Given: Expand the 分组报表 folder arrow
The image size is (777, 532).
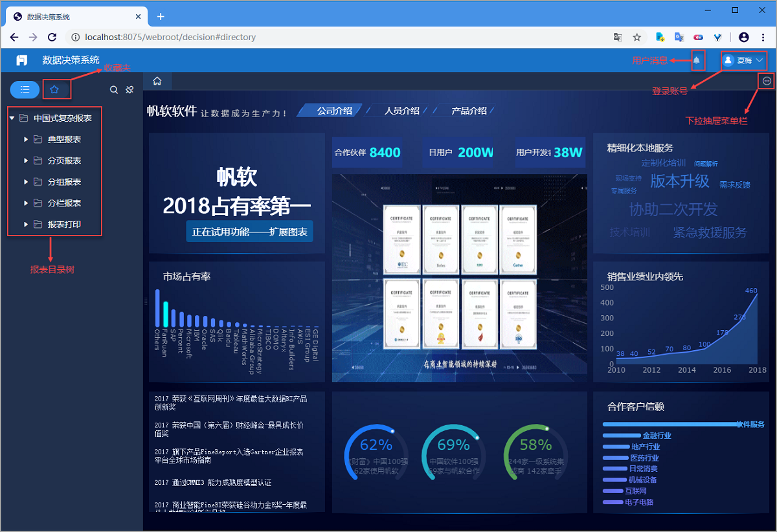Looking at the screenshot, I should pyautogui.click(x=26, y=182).
